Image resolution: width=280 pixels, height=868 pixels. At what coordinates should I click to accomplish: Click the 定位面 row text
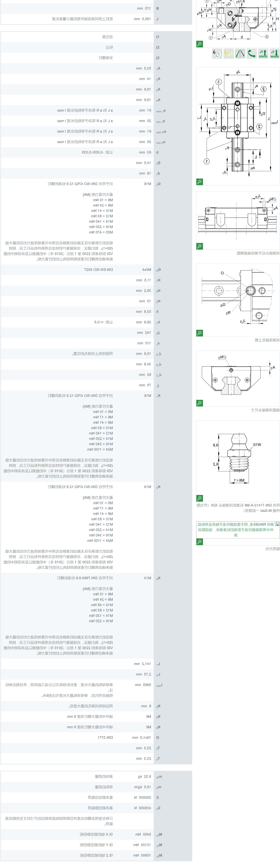(x=107, y=37)
